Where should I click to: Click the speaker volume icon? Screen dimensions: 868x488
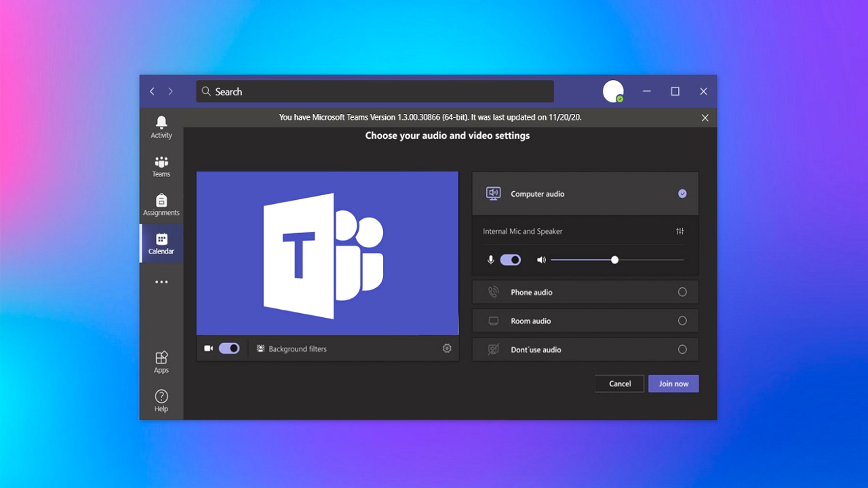pos(541,260)
